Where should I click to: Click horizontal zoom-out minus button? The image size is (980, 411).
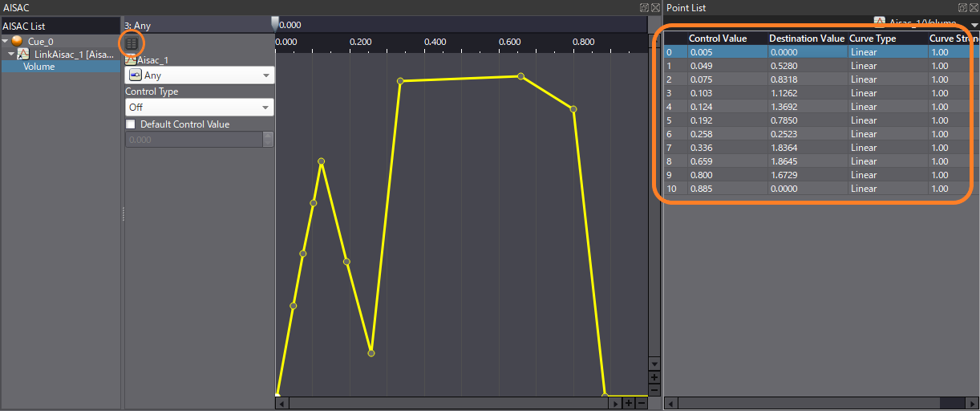point(642,403)
